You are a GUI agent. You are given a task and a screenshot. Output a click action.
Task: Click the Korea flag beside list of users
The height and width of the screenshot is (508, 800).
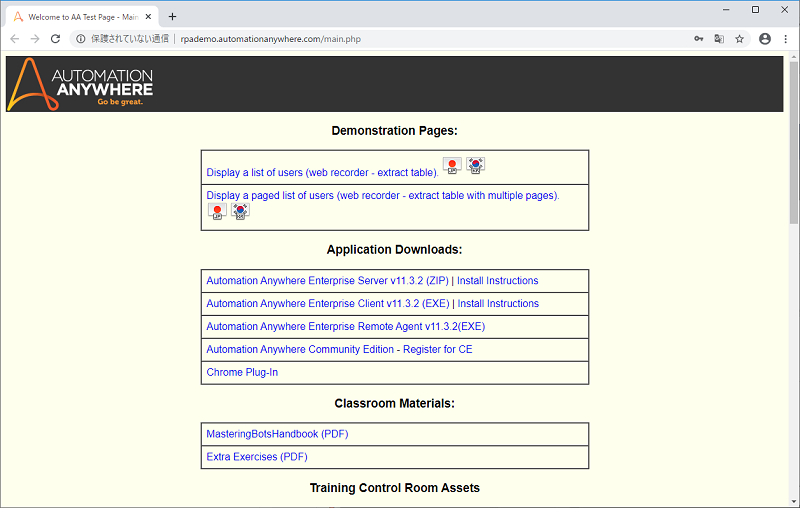pos(476,165)
